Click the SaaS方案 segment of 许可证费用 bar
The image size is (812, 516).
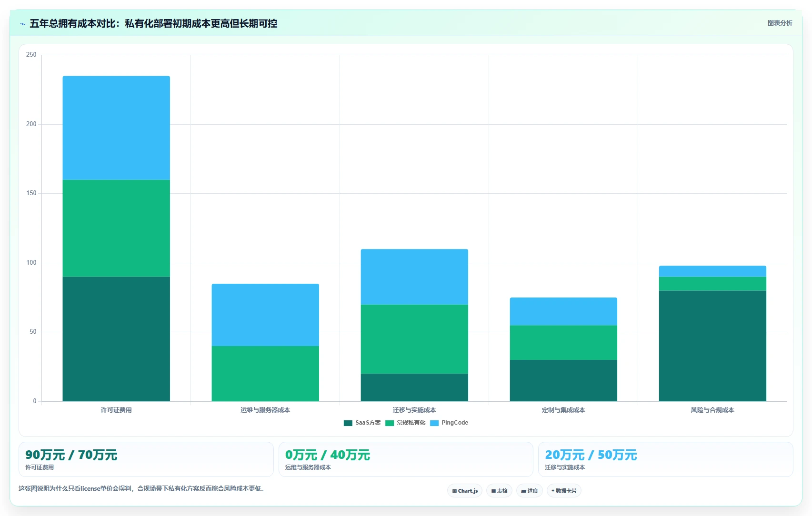116,339
